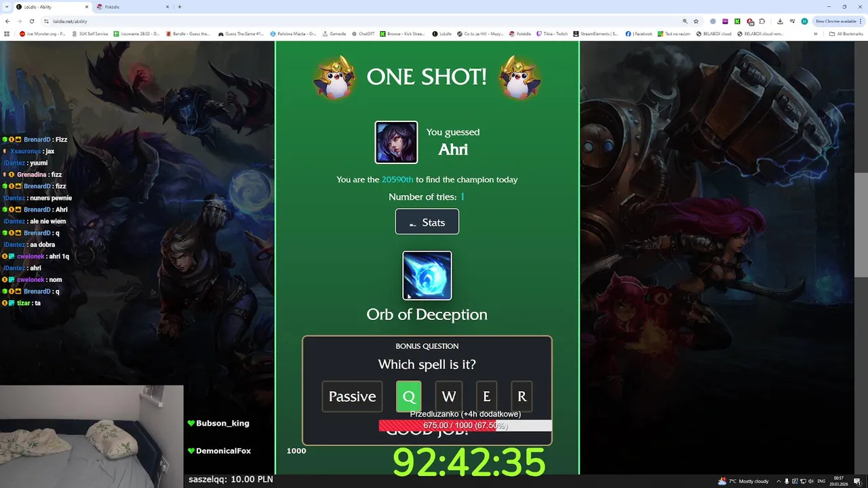Open the Test na rasizm bookmark
Image resolution: width=868 pixels, height=488 pixels.
point(674,33)
